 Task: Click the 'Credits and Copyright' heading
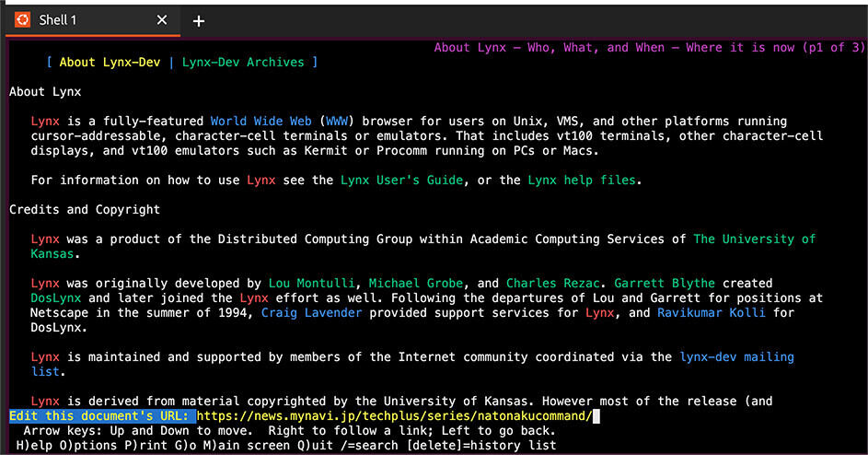coord(85,209)
